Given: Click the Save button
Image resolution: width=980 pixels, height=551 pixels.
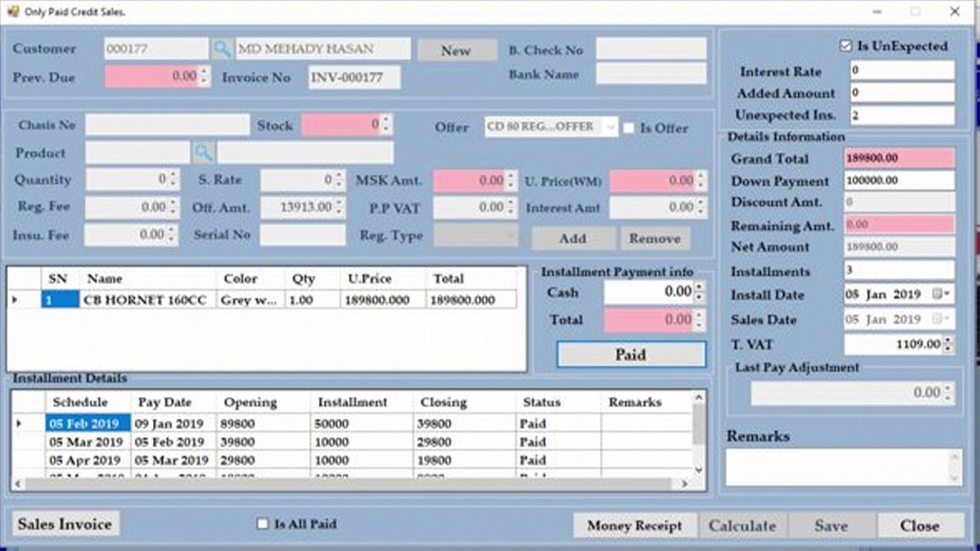Looking at the screenshot, I should (x=831, y=526).
